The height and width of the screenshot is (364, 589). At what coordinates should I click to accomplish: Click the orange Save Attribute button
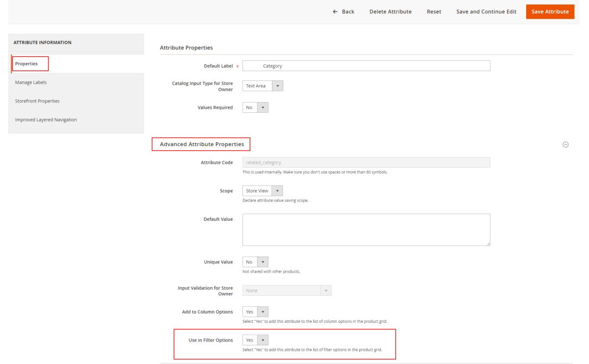point(550,12)
